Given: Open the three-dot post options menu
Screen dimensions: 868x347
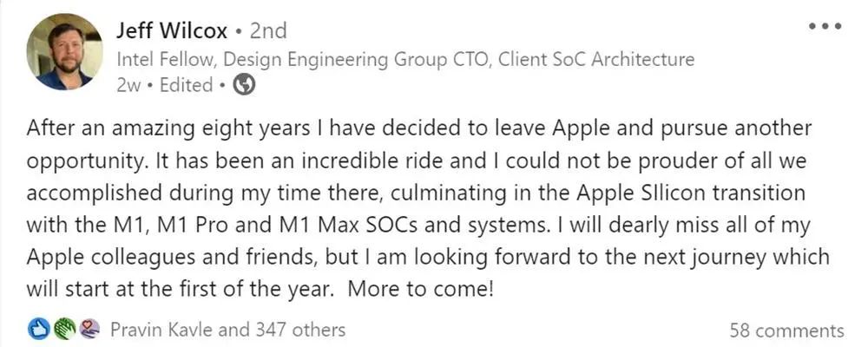Looking at the screenshot, I should coord(825,27).
